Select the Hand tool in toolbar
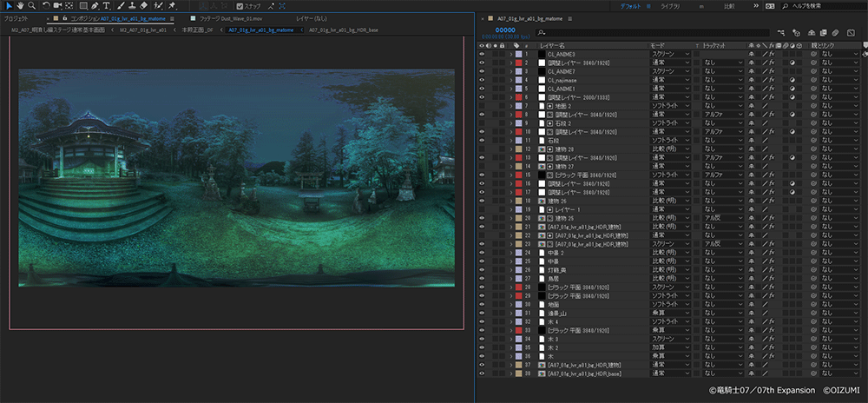 coord(20,6)
